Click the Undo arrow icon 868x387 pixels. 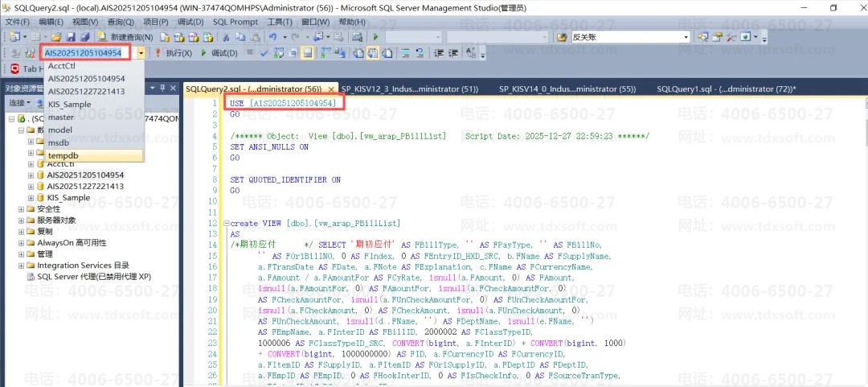pos(272,36)
